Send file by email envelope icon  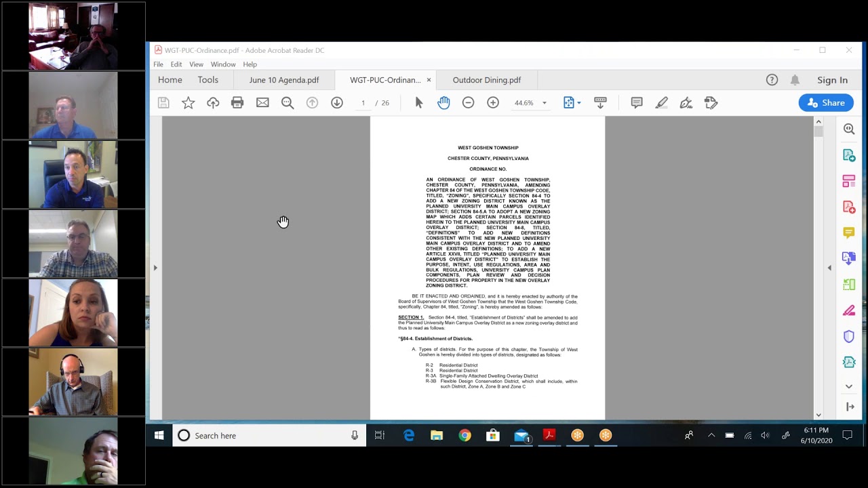(x=262, y=103)
